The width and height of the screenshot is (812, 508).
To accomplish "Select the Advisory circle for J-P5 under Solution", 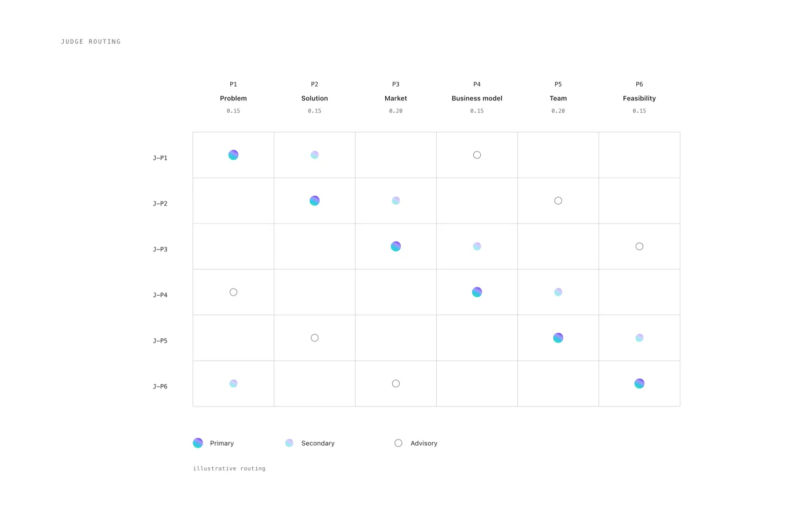I will (x=314, y=338).
